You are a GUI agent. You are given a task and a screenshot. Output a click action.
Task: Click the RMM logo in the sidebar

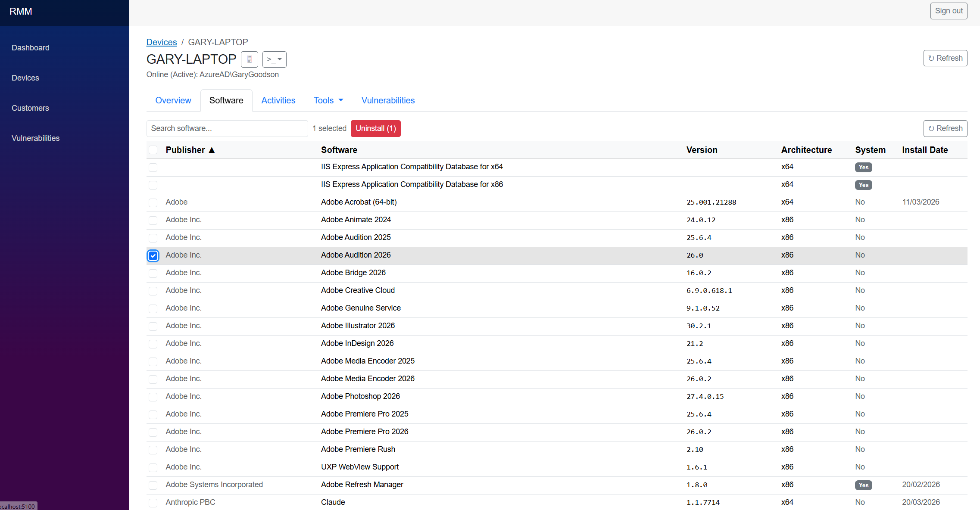[21, 11]
